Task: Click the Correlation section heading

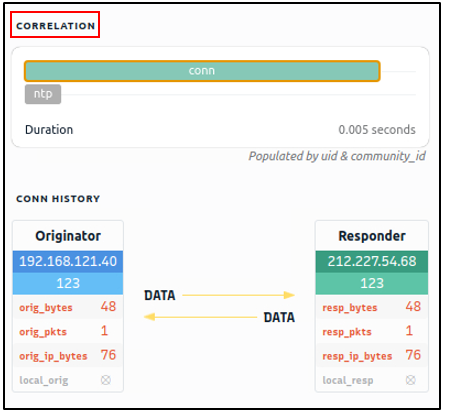Action: (x=56, y=26)
